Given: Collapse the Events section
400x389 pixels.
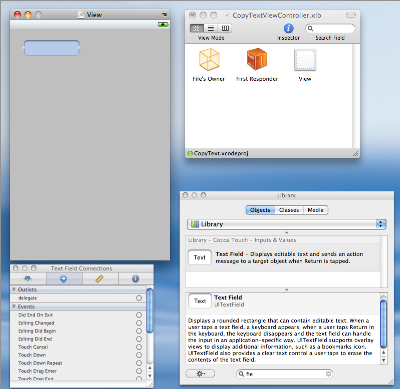Looking at the screenshot, I should point(14,306).
